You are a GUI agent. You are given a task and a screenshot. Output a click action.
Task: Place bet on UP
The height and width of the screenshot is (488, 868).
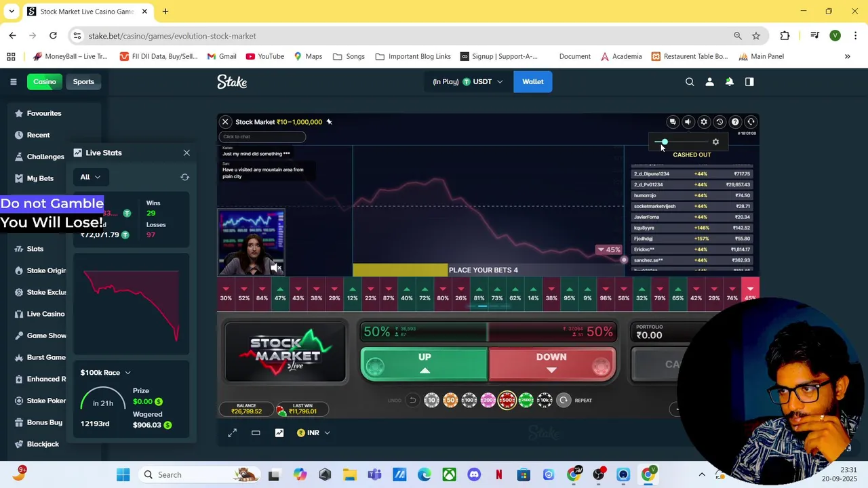[x=424, y=364]
